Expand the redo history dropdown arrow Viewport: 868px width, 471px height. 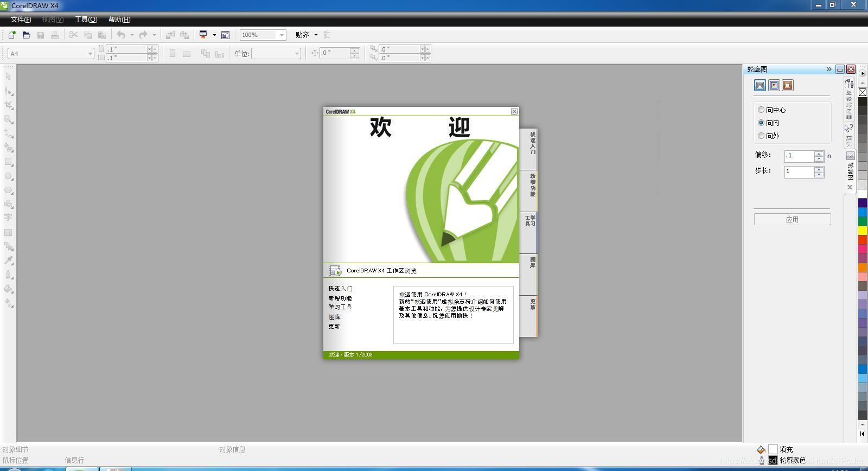pos(154,35)
